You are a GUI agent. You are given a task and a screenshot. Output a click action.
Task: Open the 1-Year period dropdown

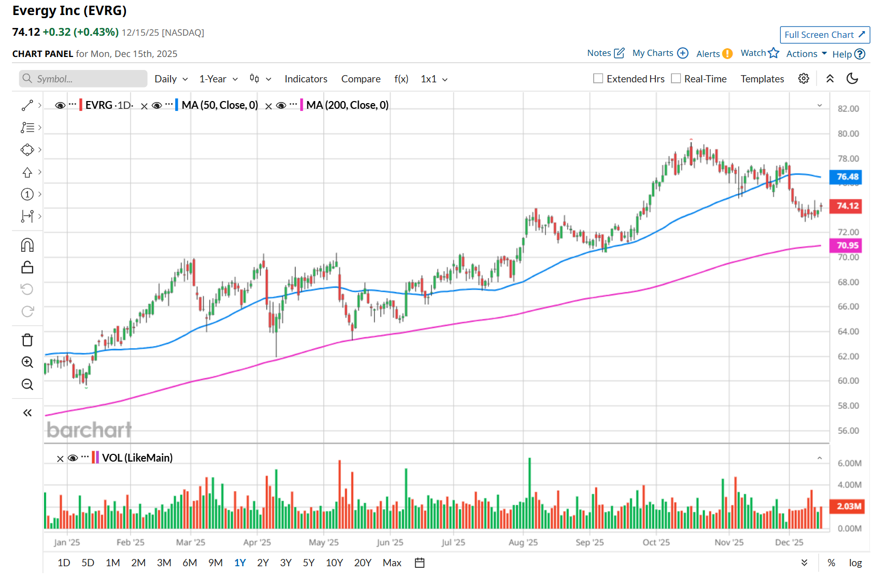click(218, 79)
